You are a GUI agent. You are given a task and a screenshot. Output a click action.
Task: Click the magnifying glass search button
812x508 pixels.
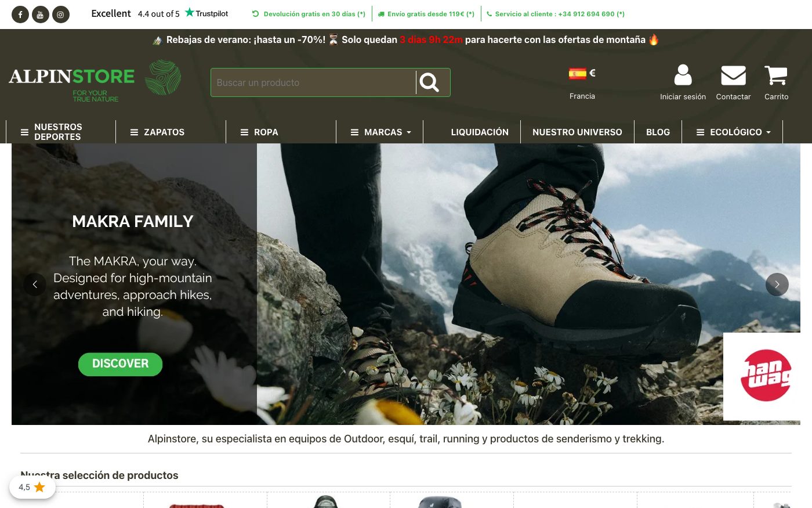(x=429, y=82)
